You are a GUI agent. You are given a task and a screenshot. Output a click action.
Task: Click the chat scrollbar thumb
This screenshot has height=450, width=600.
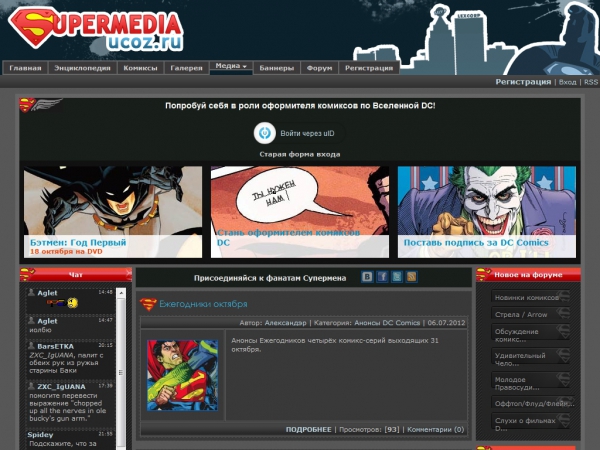pos(121,373)
